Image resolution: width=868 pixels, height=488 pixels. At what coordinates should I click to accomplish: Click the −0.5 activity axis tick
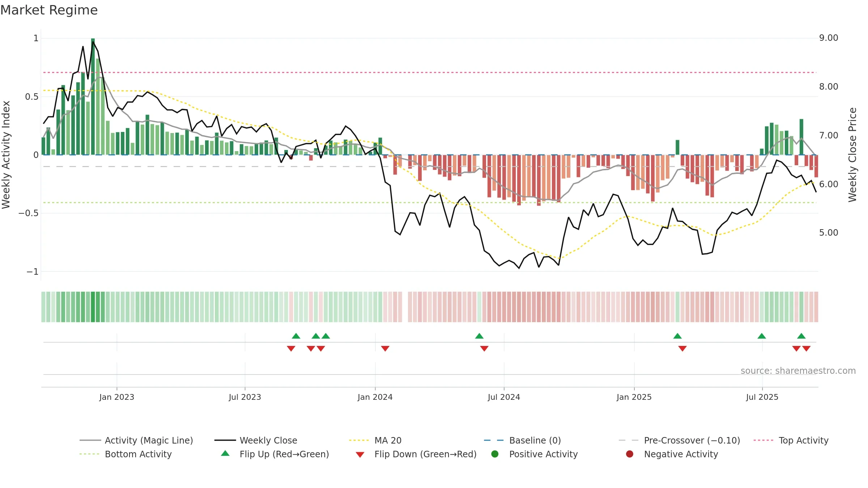coord(28,213)
